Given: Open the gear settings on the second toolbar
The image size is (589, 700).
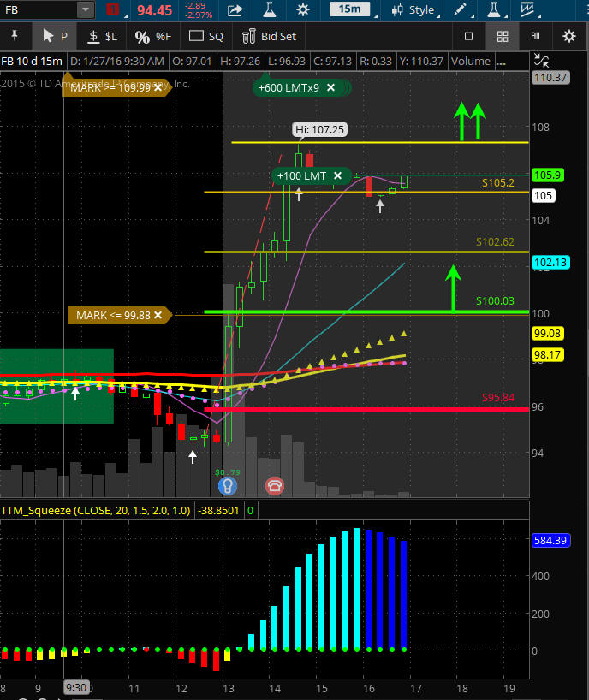Looking at the screenshot, I should click(569, 36).
